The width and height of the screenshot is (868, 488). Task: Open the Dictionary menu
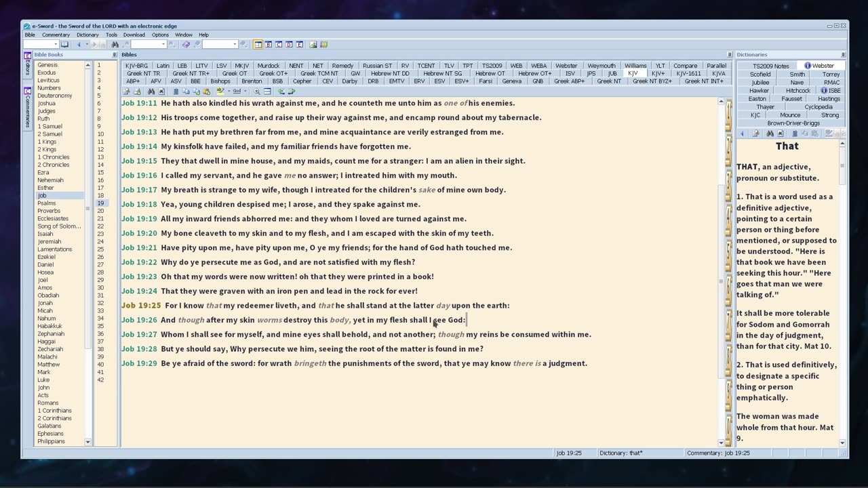tap(87, 35)
